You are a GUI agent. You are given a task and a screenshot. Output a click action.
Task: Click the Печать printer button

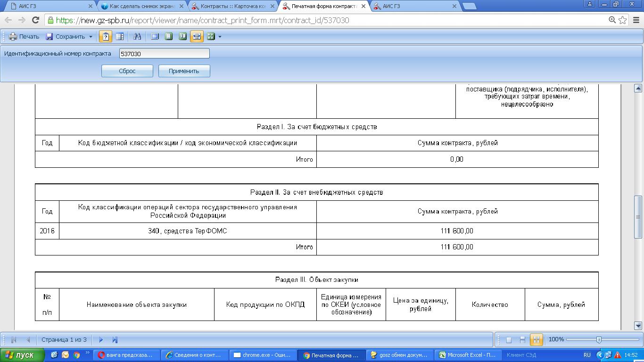coord(24,36)
